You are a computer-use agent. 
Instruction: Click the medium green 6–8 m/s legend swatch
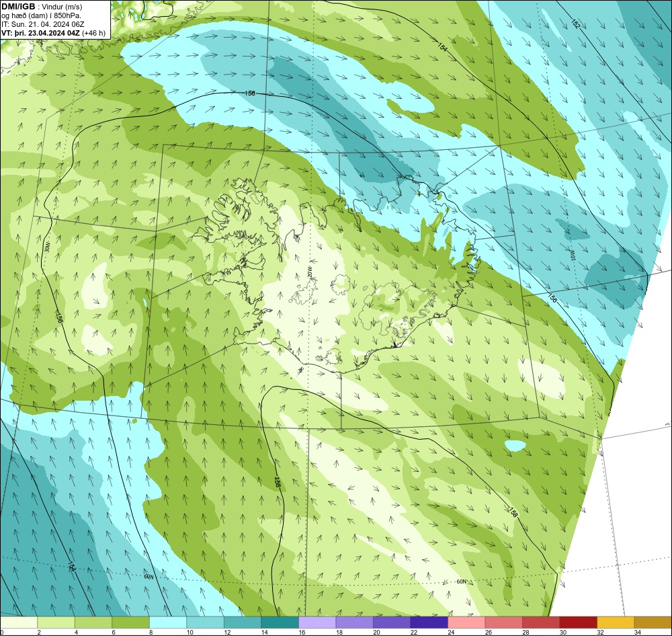pyautogui.click(x=131, y=622)
